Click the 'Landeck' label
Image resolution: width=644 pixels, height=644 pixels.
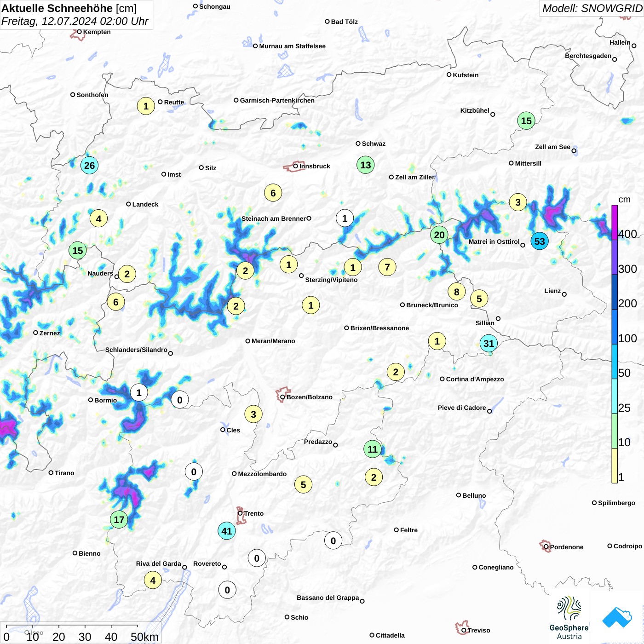[x=145, y=204]
